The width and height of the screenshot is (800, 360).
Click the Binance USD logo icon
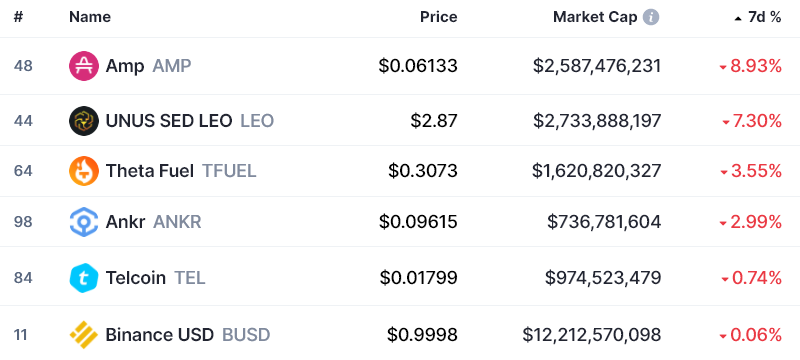click(x=84, y=335)
